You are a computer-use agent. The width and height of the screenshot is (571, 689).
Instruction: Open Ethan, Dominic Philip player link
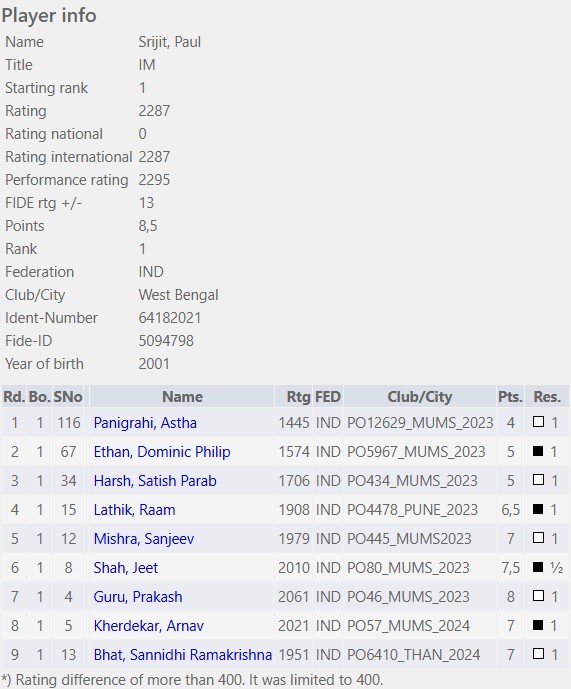coord(162,452)
